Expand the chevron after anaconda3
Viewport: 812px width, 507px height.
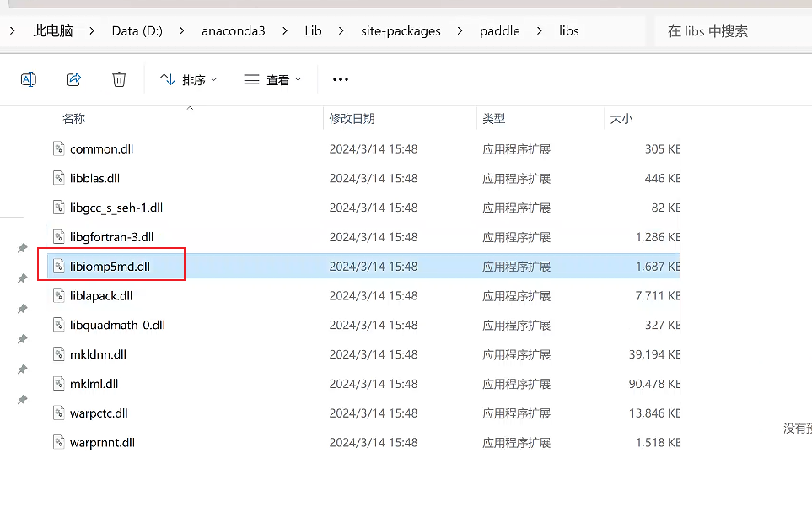click(x=285, y=31)
